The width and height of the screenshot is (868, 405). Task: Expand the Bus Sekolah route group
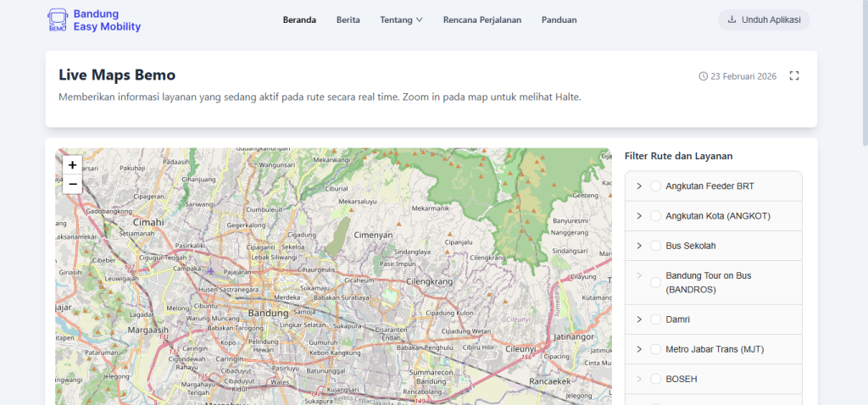638,246
